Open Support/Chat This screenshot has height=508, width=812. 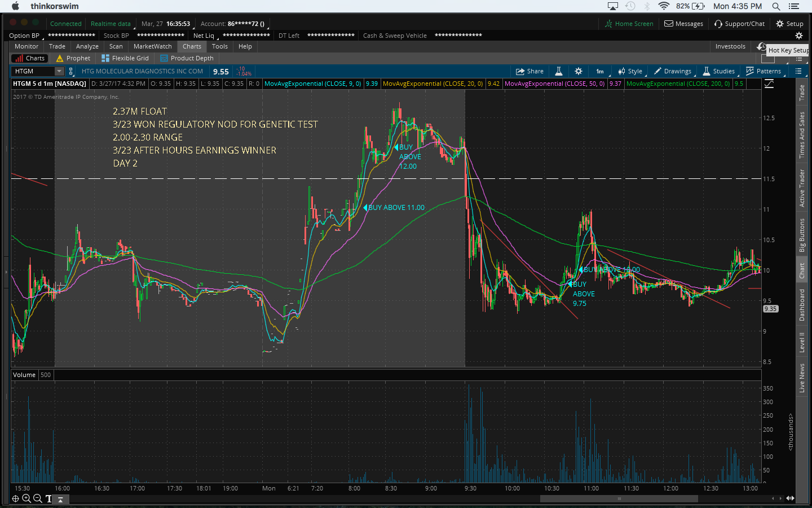[739, 24]
